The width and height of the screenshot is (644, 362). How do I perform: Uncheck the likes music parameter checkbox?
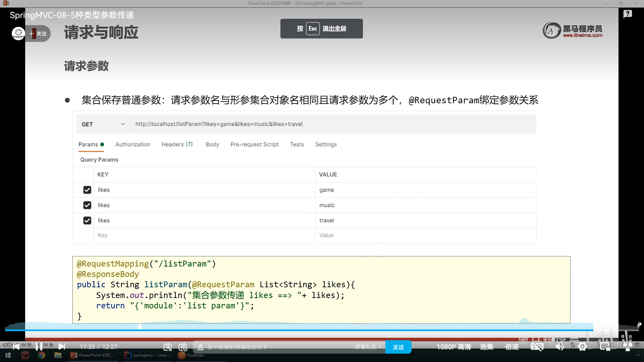click(87, 205)
